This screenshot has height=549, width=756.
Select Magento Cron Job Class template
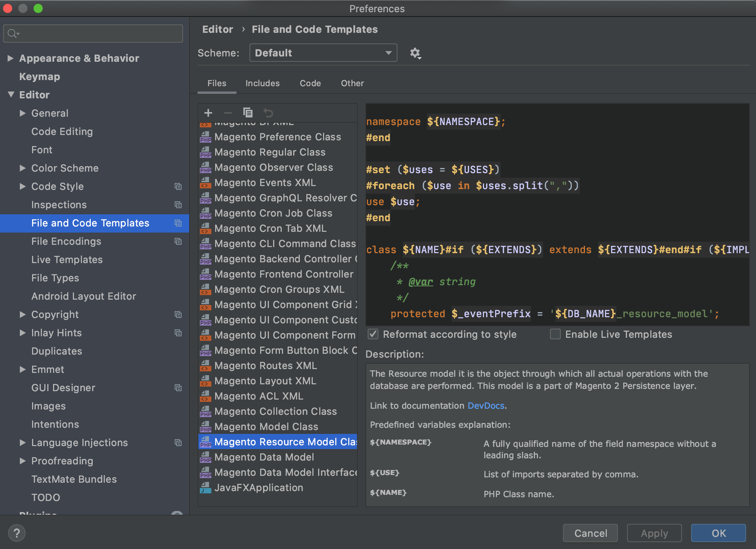[278, 213]
